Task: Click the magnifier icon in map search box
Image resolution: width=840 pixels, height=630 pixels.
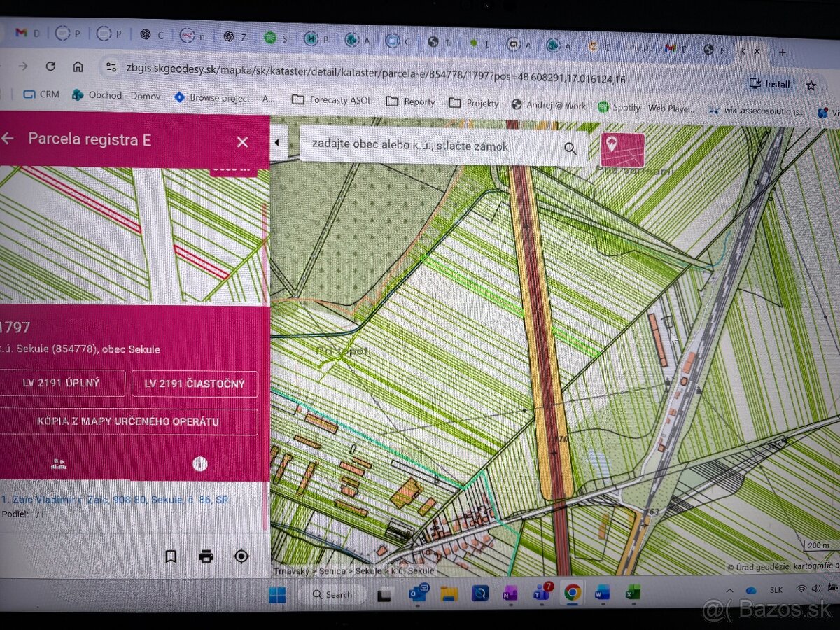Action: 570,148
